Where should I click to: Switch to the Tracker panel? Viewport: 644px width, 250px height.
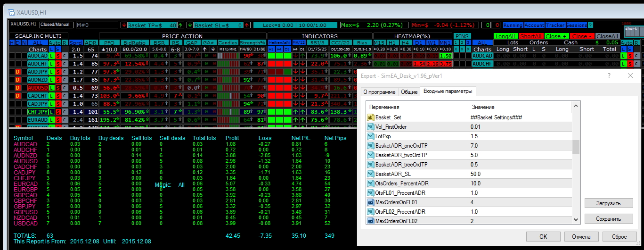(x=555, y=25)
